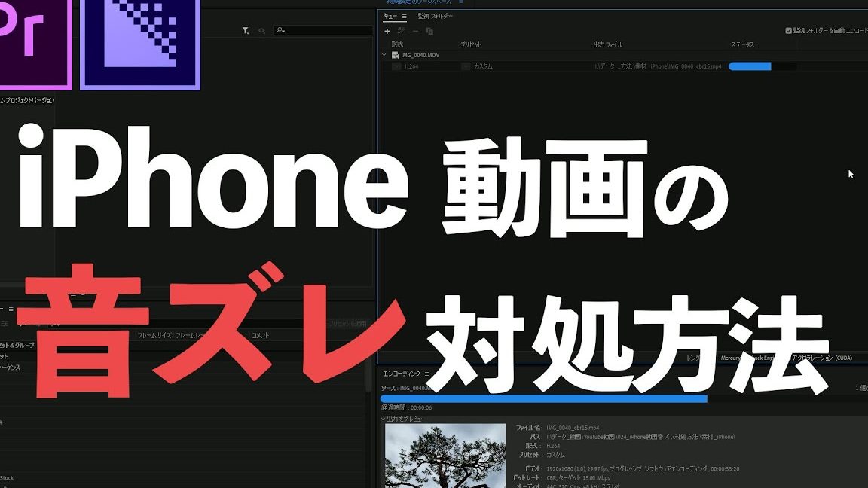This screenshot has height=488, width=868.
Task: Duplicate selected queue item icon
Action: pos(429,31)
